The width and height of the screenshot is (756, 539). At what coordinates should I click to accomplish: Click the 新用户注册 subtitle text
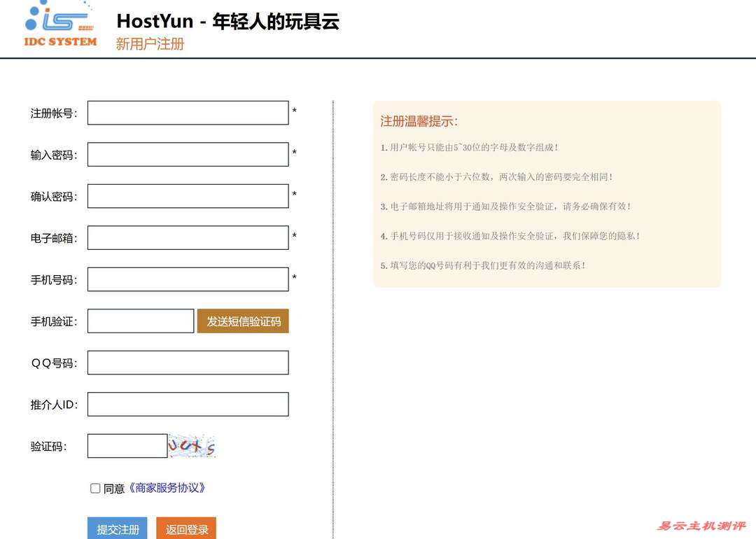pos(150,44)
